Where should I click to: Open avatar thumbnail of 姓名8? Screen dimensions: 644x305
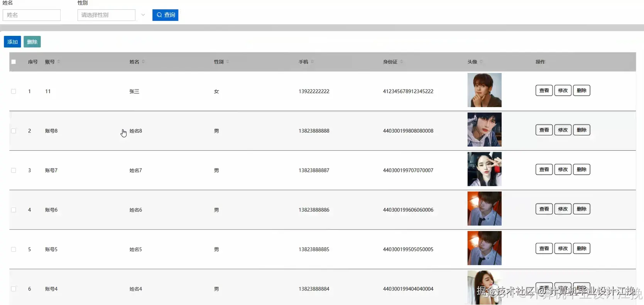pyautogui.click(x=485, y=130)
